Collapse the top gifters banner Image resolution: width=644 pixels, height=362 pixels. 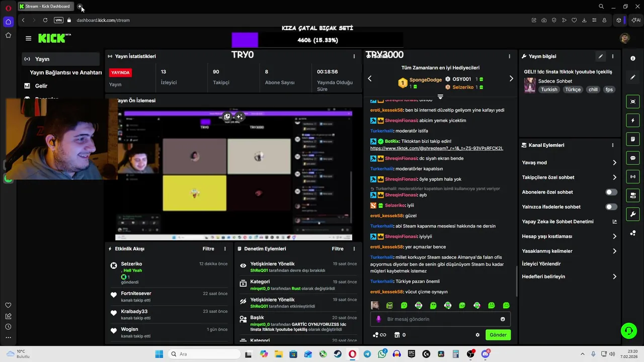point(440,96)
